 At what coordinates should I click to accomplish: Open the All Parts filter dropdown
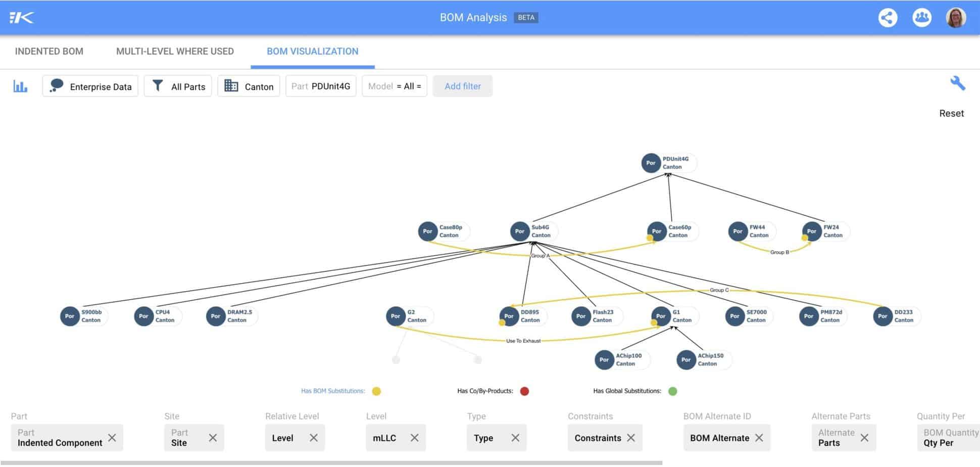point(178,86)
